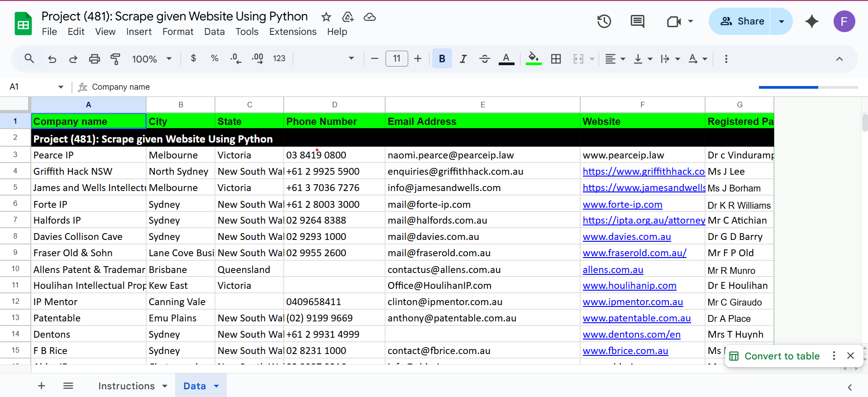Select the Pearce IP cell
Image resolution: width=868 pixels, height=397 pixels.
pos(89,155)
